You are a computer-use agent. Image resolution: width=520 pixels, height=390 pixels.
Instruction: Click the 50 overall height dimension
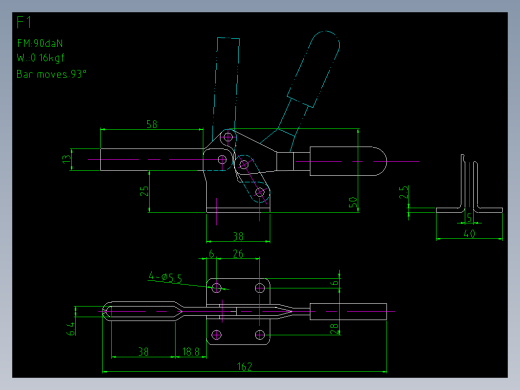tap(353, 202)
